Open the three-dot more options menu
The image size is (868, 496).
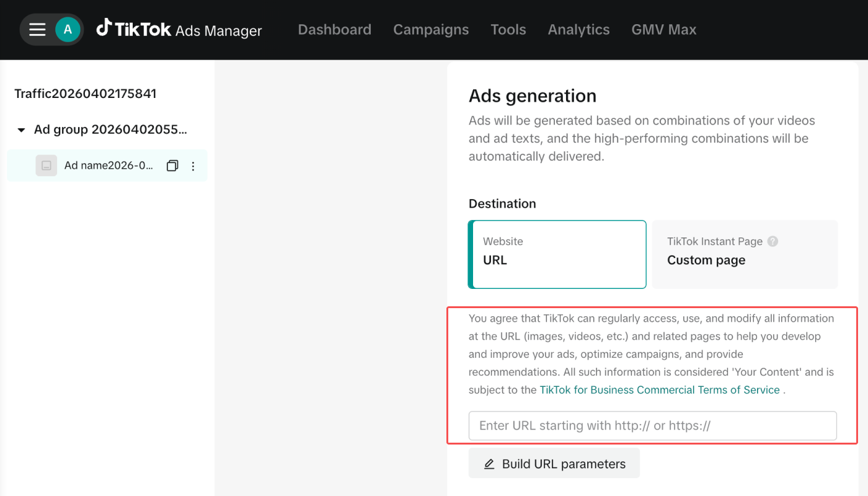(193, 166)
